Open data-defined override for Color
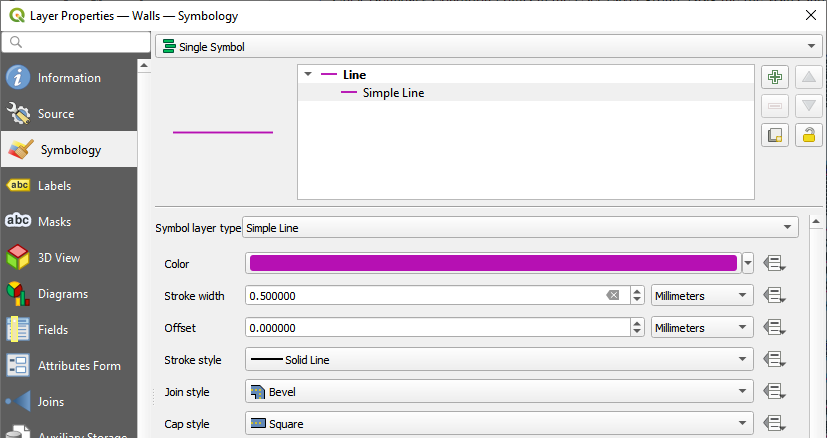The image size is (827, 438). [775, 264]
